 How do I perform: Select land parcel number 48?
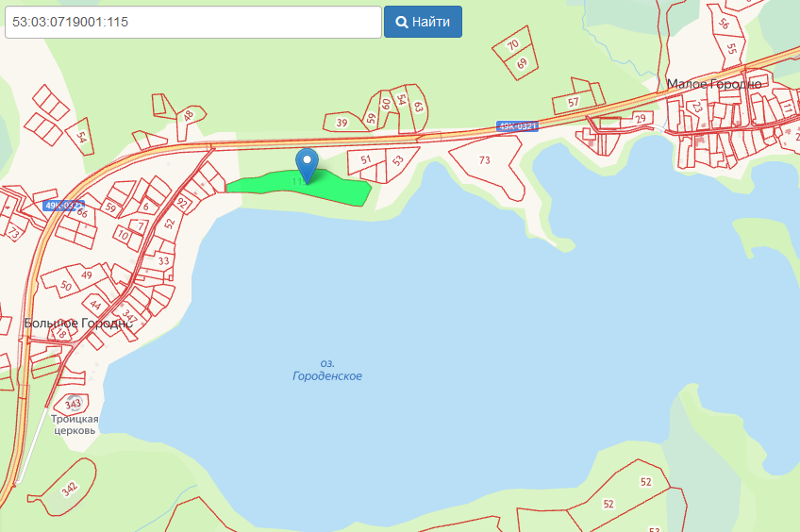point(189,117)
